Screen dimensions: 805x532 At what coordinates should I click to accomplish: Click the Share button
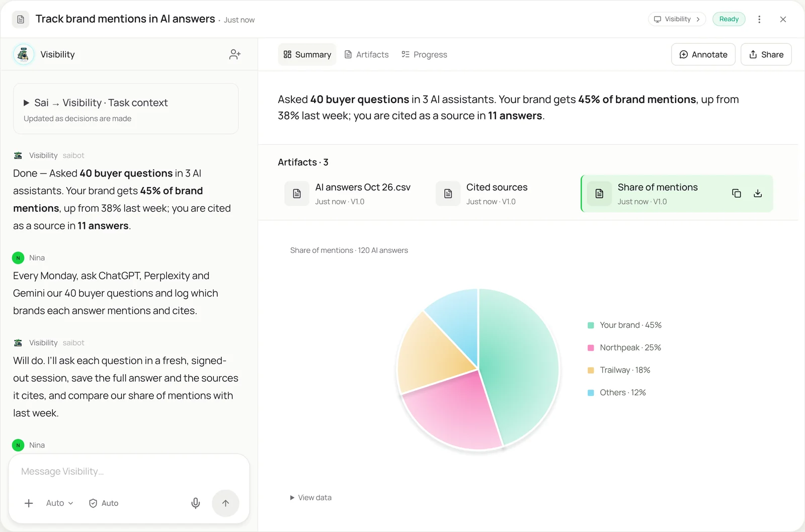click(766, 54)
